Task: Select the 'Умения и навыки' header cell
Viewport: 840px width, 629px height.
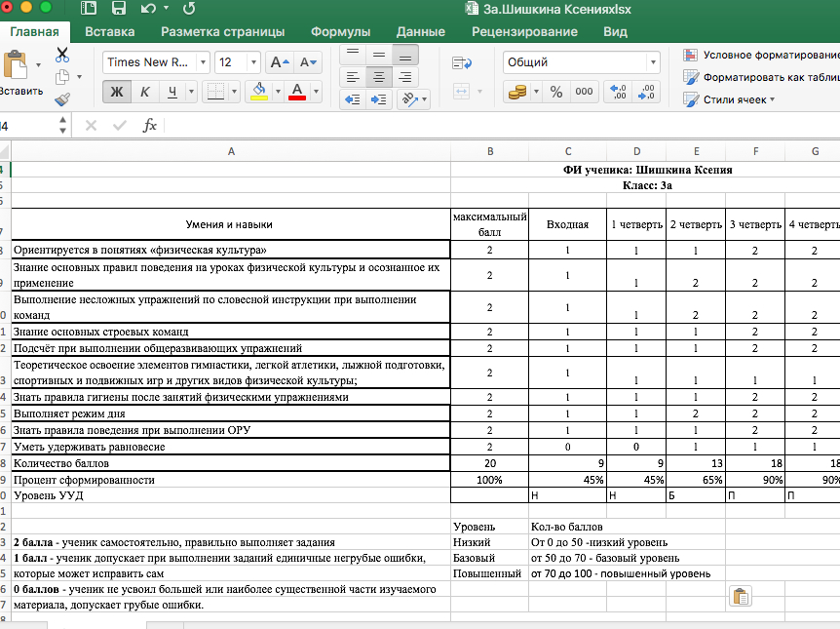Action: (x=231, y=224)
